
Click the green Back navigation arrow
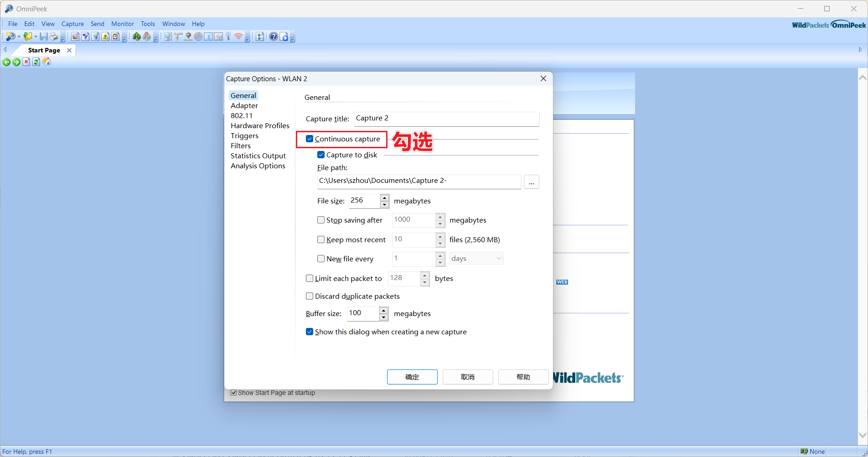tap(6, 62)
